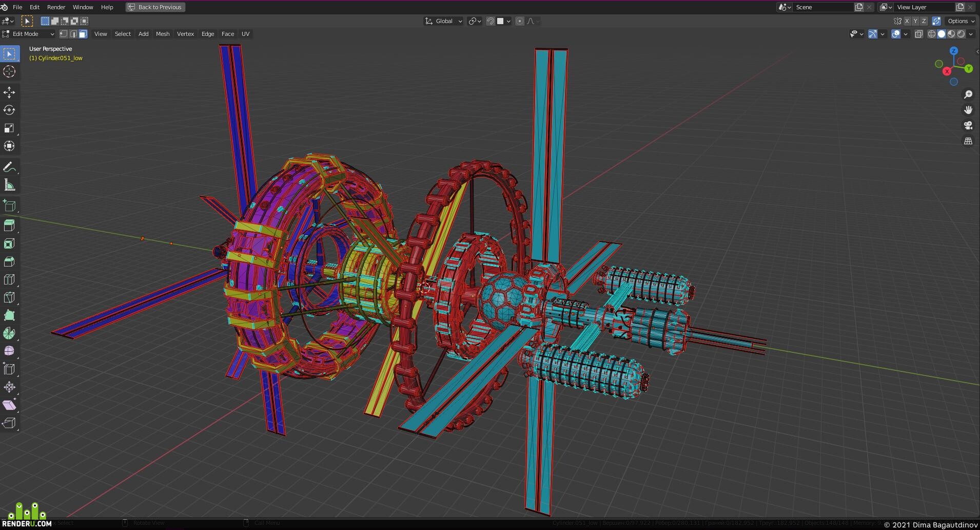Activate the Rotate tool
This screenshot has width=980, height=530.
click(9, 110)
